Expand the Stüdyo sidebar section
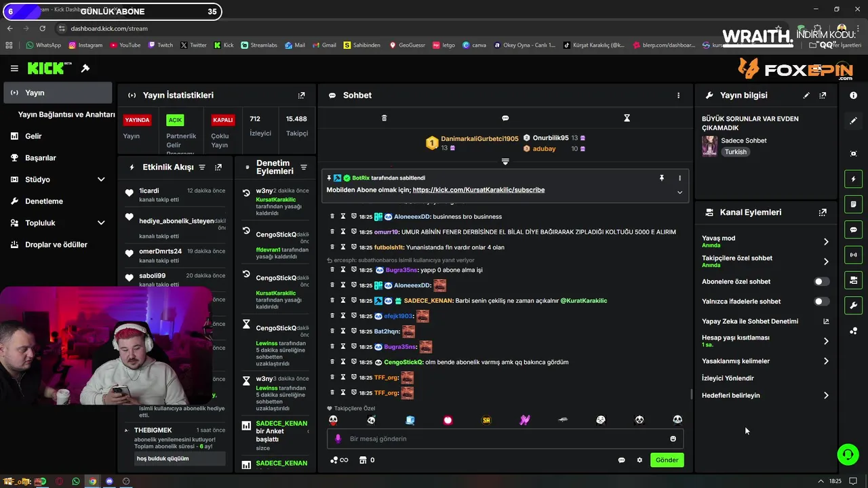868x488 pixels. pyautogui.click(x=101, y=180)
